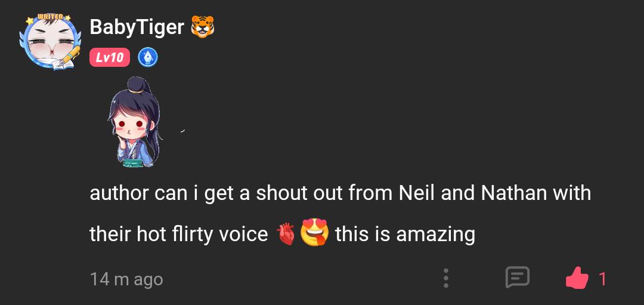Click the "this is amazing" text
The height and width of the screenshot is (305, 644).
(x=405, y=234)
